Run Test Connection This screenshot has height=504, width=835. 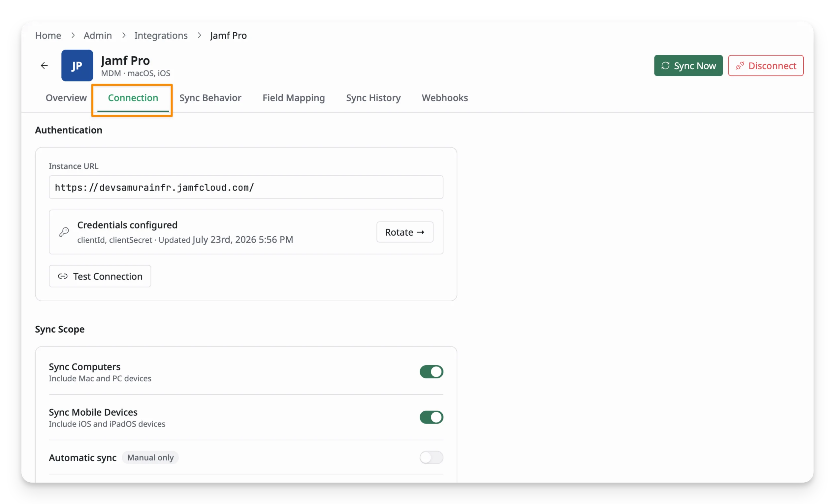pyautogui.click(x=100, y=277)
